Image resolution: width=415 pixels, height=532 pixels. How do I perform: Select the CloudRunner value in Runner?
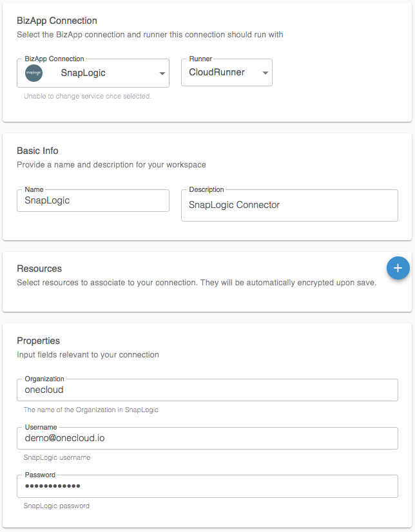[217, 73]
